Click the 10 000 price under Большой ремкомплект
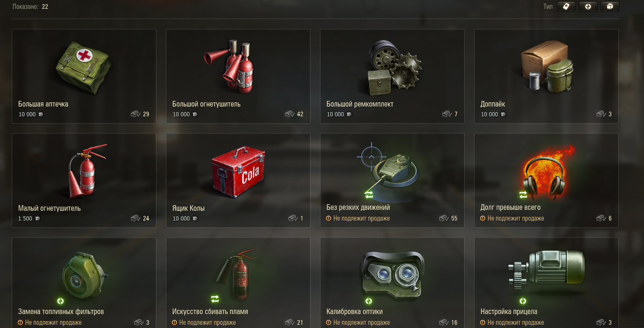 point(335,114)
